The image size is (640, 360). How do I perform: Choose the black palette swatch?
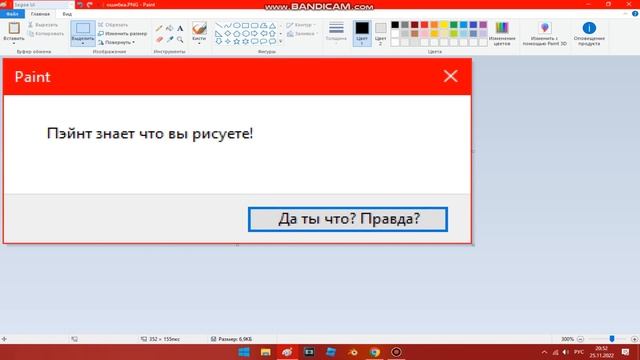(395, 25)
